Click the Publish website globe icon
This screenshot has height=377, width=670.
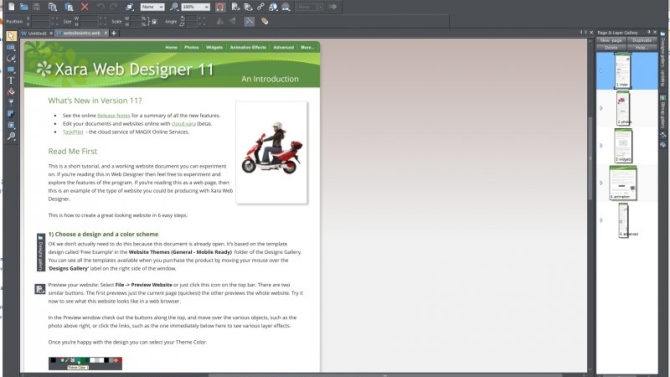(273, 7)
